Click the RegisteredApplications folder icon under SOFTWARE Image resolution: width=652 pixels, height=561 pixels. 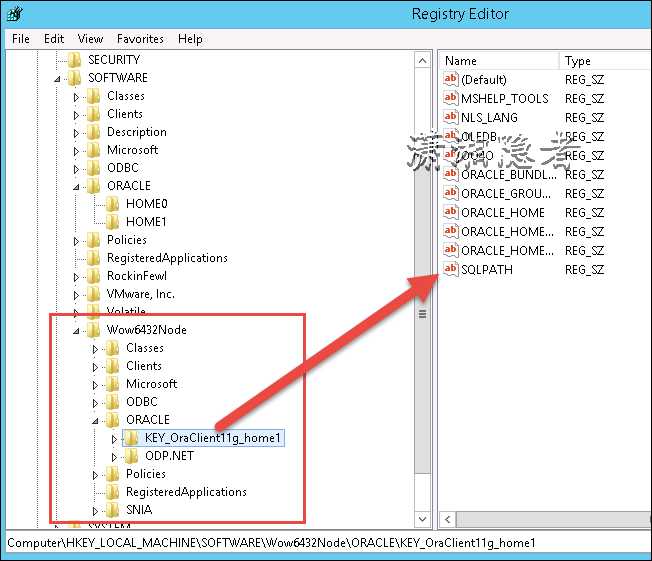click(x=94, y=258)
